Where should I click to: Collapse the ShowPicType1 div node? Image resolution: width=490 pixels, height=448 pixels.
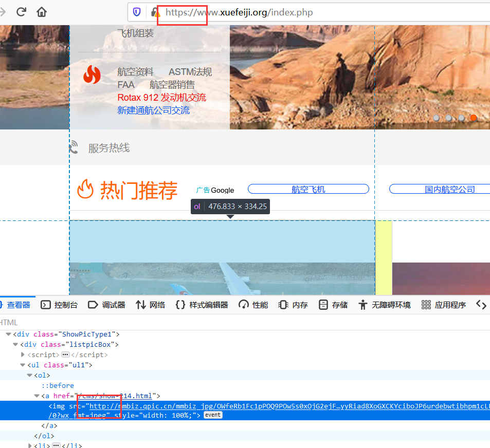click(x=9, y=334)
